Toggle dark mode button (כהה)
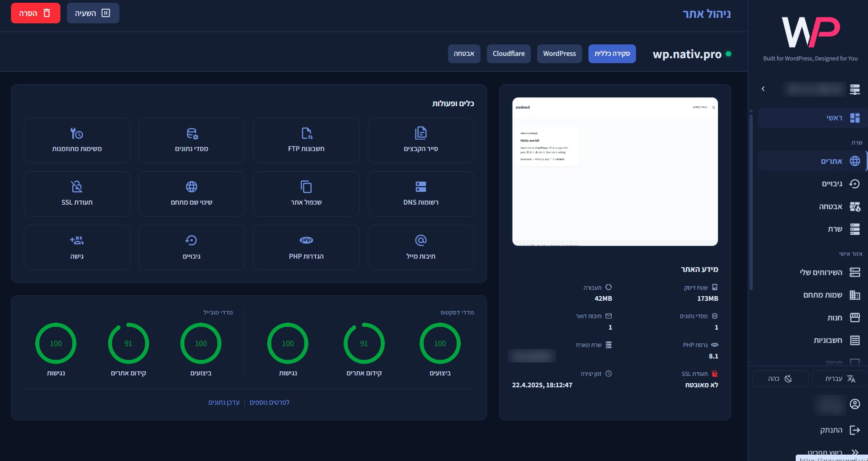868x461 pixels. pyautogui.click(x=780, y=379)
